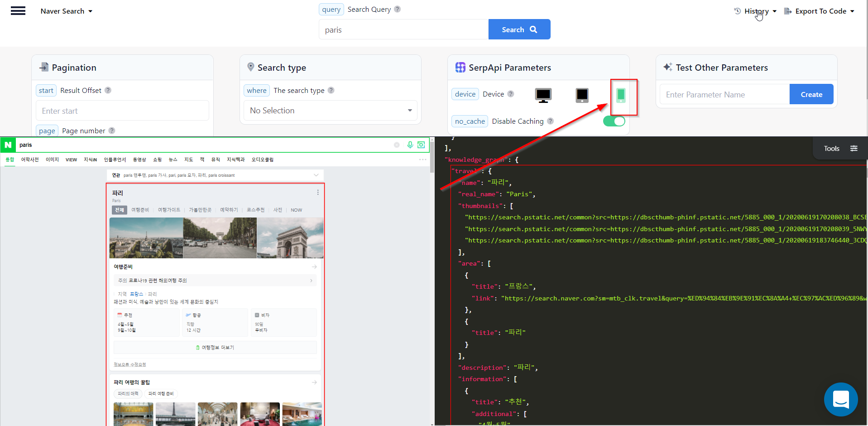Select the 통합 tab in Naver results
Viewport: 868px width, 426px height.
tap(10, 160)
